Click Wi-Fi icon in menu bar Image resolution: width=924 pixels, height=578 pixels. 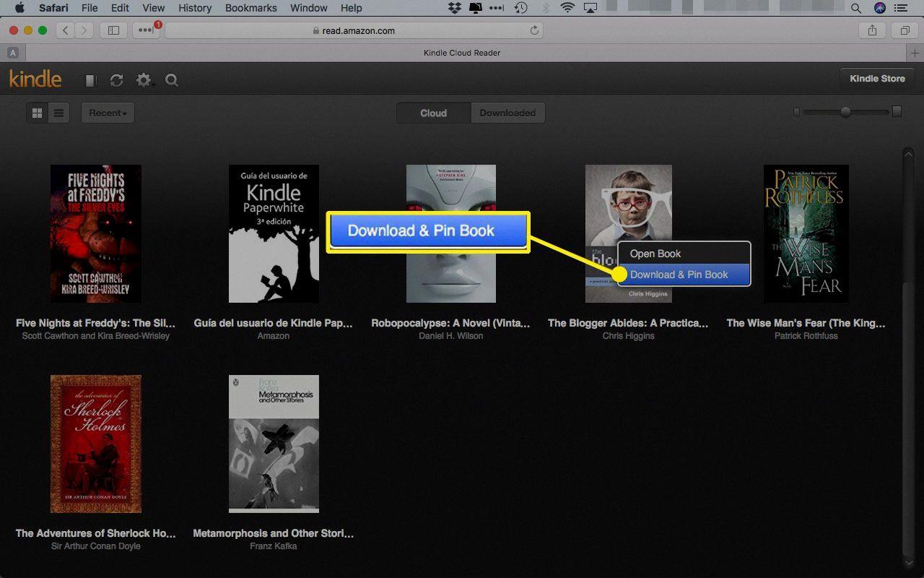[x=567, y=8]
